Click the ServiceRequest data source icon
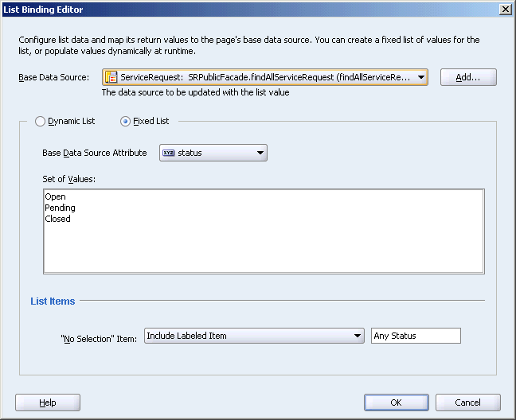This screenshot has width=516, height=420. (x=111, y=77)
